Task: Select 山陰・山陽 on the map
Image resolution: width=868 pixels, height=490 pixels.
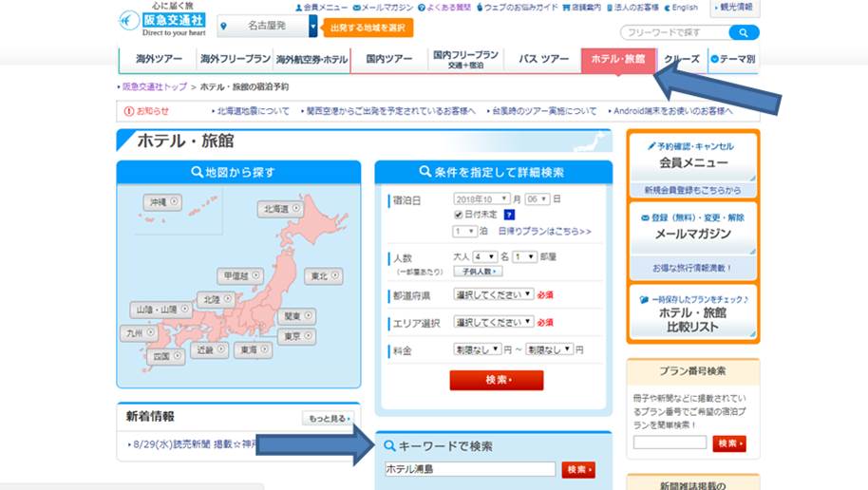Action: (161, 309)
